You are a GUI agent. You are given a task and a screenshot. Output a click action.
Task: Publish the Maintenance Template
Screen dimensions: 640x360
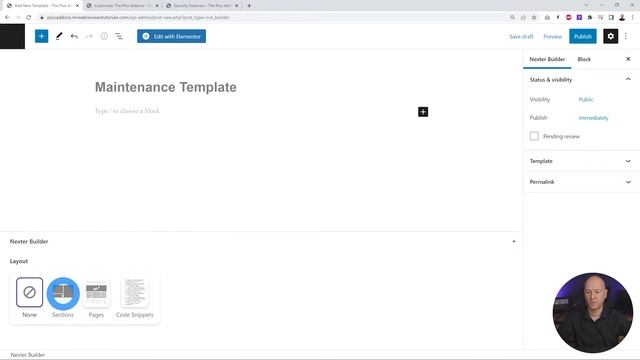tap(583, 36)
